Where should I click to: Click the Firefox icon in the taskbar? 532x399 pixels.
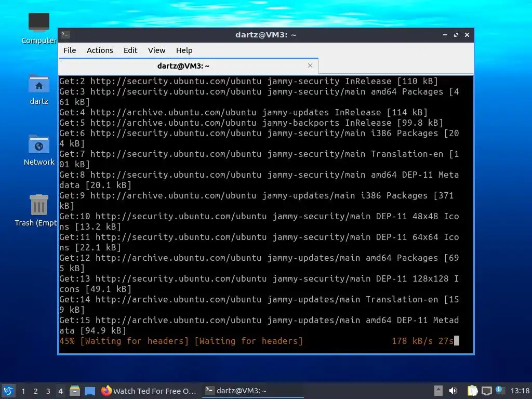point(106,391)
